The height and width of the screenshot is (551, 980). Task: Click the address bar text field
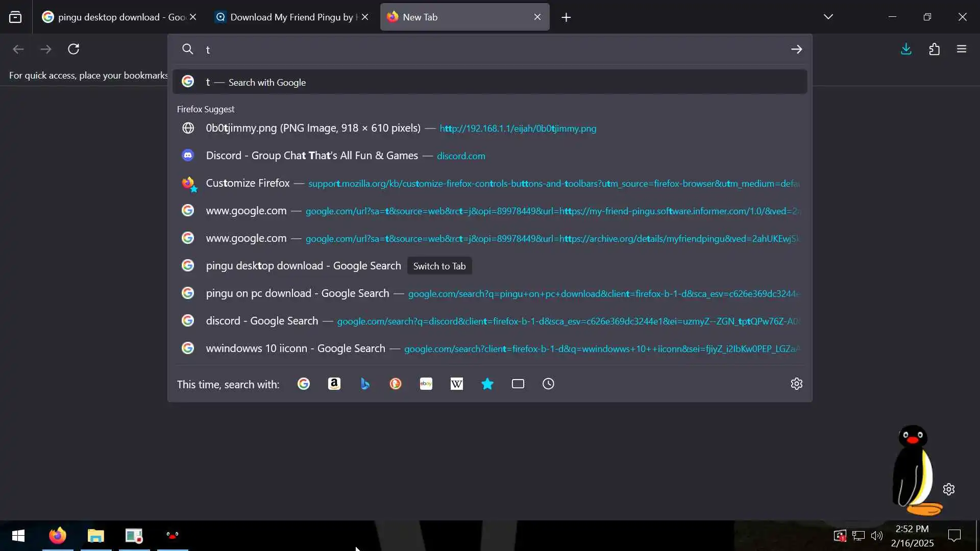tap(490, 49)
